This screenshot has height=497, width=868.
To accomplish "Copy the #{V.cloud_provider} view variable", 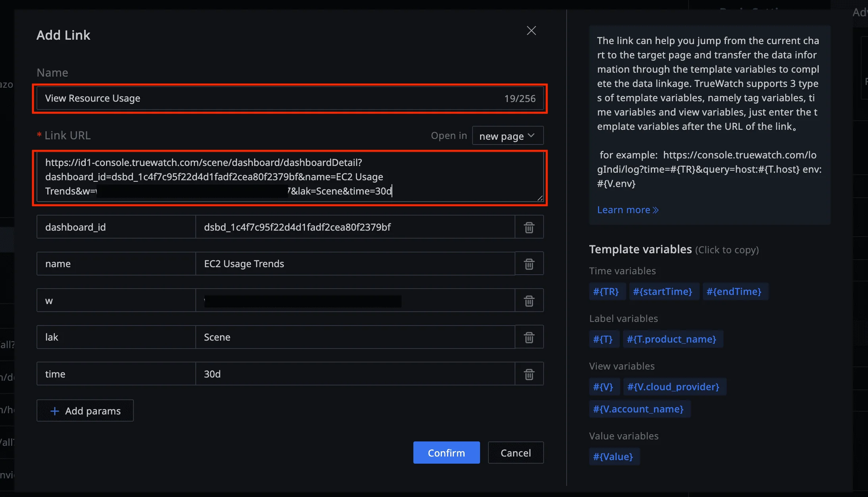I will 673,387.
